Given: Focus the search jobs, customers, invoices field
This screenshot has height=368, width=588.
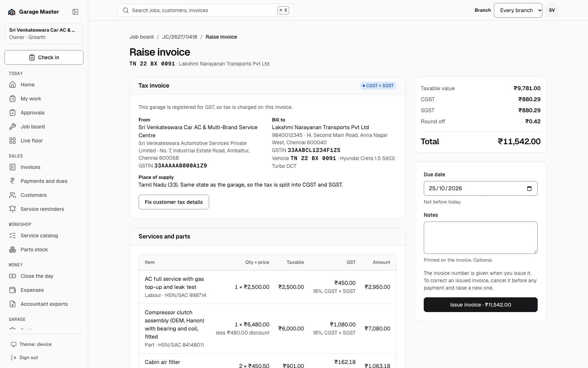Looking at the screenshot, I should point(206,10).
